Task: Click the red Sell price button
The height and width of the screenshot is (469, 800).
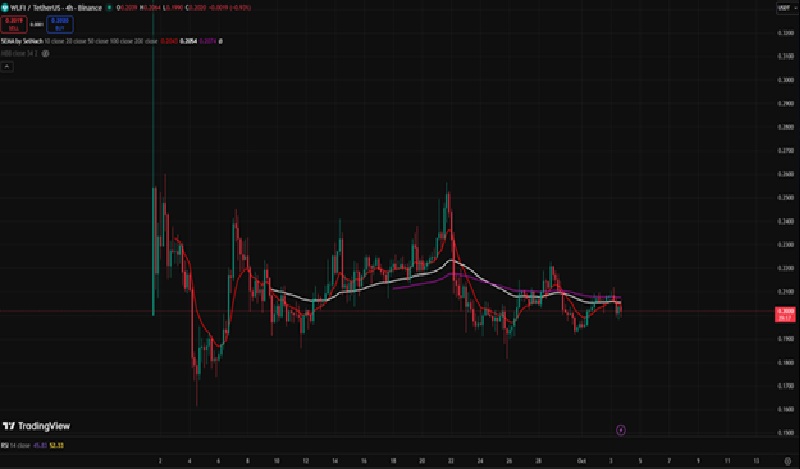Action: pyautogui.click(x=15, y=21)
